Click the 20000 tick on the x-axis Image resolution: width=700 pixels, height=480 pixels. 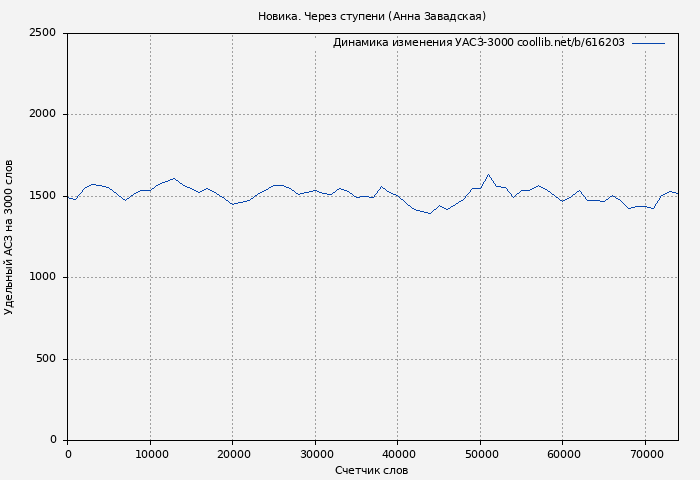click(233, 454)
